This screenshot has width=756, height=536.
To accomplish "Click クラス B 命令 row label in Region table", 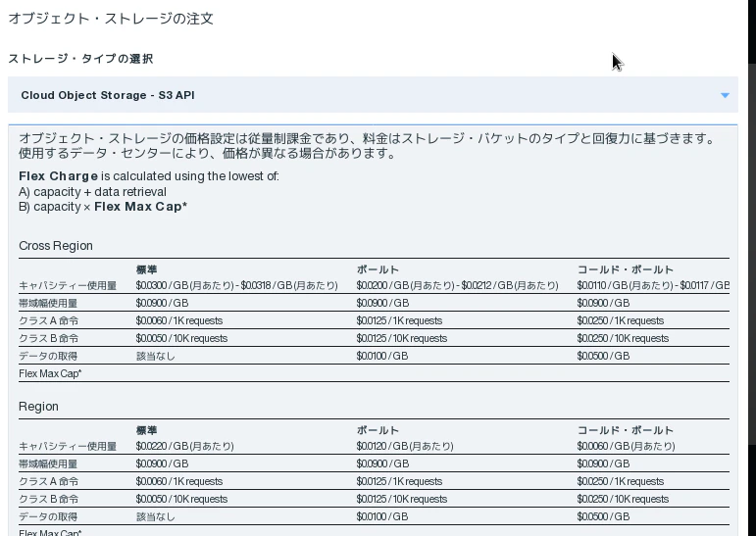I will coord(48,499).
